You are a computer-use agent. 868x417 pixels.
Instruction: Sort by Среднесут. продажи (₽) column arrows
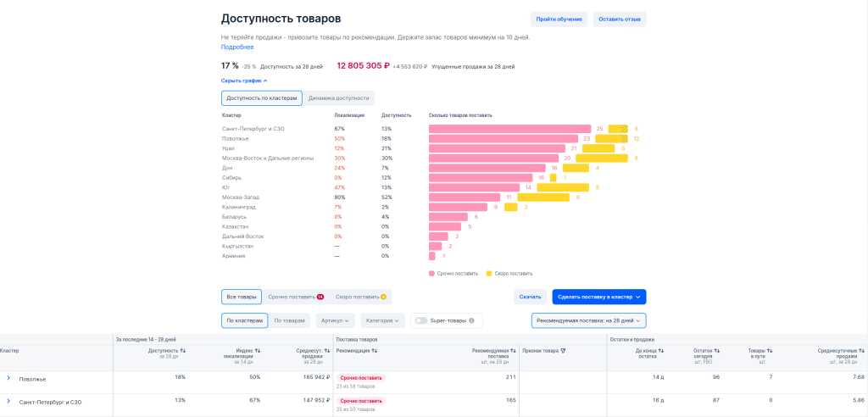(x=328, y=351)
